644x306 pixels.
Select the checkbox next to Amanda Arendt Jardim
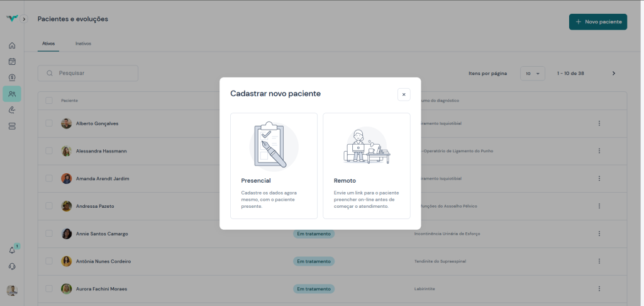click(49, 178)
